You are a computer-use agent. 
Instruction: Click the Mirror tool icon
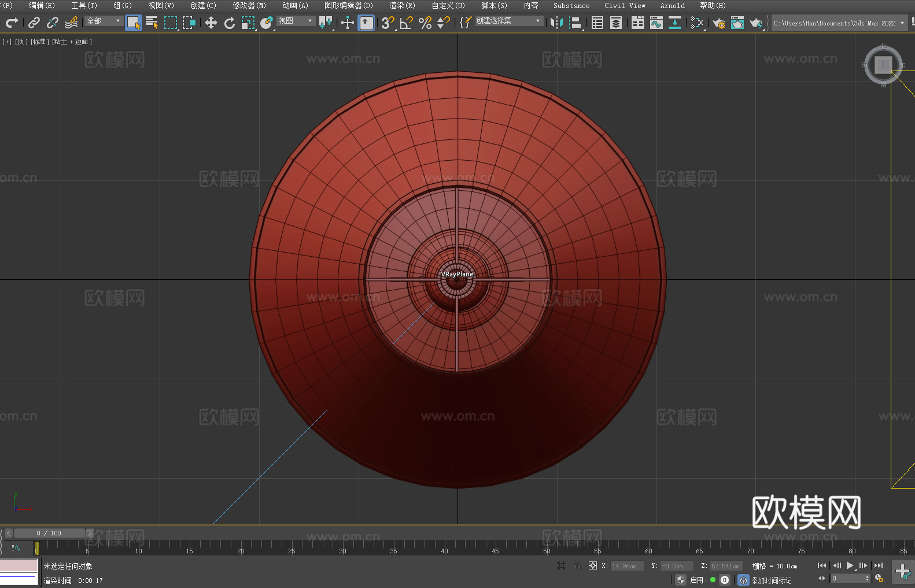click(556, 23)
